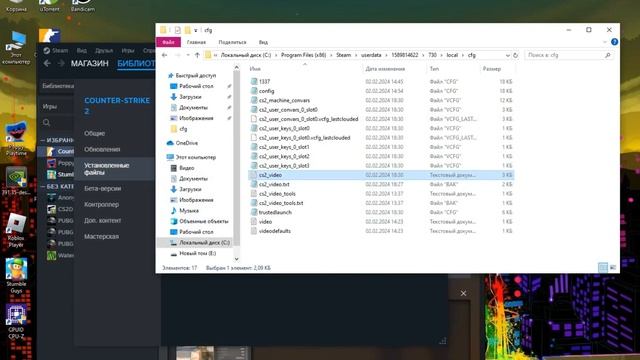
Task: Open Explorer help icon
Action: pyautogui.click(x=614, y=42)
